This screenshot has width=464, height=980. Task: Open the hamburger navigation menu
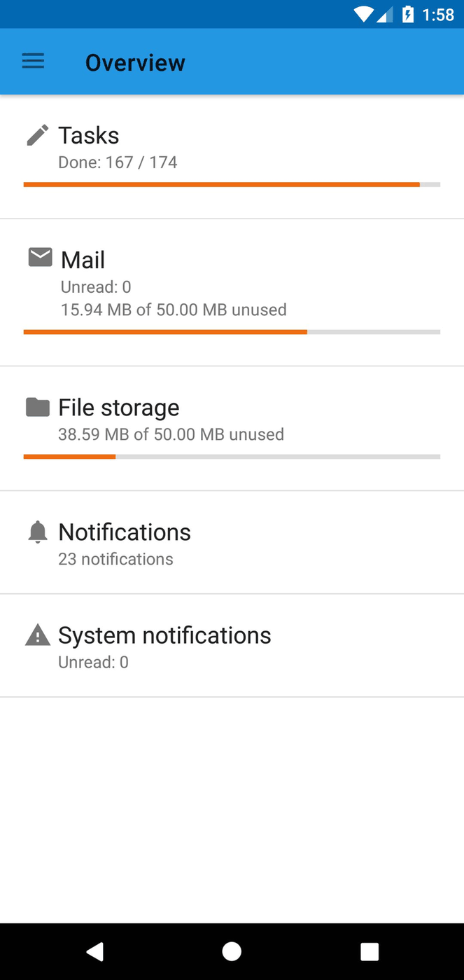(x=33, y=62)
